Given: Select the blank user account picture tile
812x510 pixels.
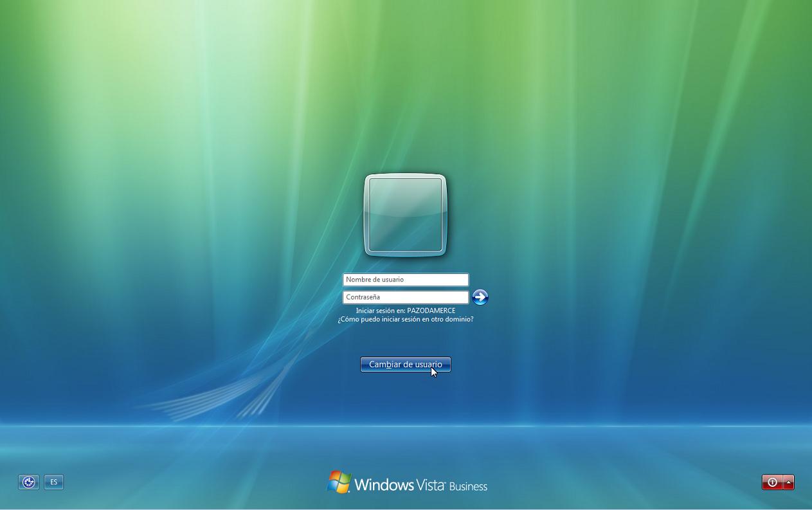Looking at the screenshot, I should tap(405, 215).
